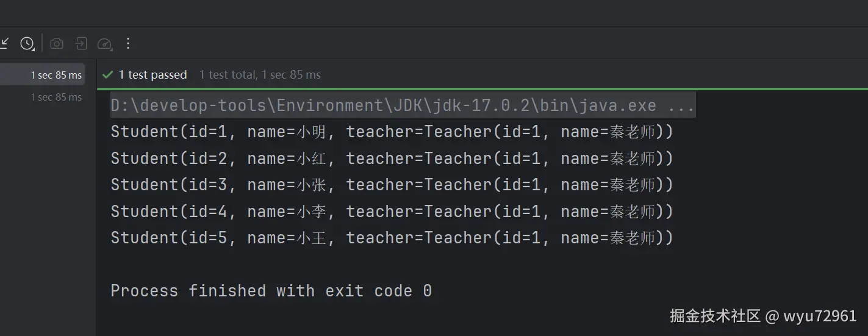868x336 pixels.
Task: Click the 掘金技术社区 @ wyu72961 watermark
Action: tap(763, 316)
